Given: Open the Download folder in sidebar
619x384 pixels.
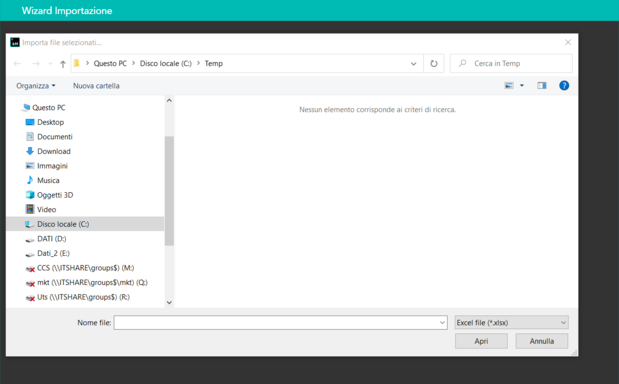Looking at the screenshot, I should tap(54, 151).
